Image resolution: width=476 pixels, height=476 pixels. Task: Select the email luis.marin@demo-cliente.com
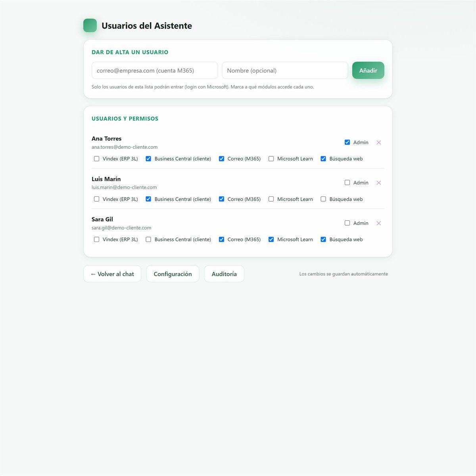[124, 188]
